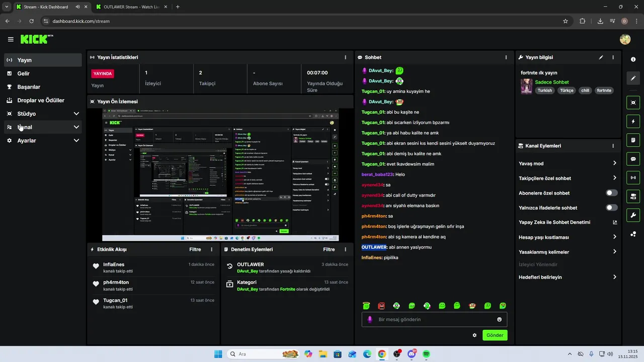Open Discord from the taskbar
Screen dimensions: 644x362
412,354
